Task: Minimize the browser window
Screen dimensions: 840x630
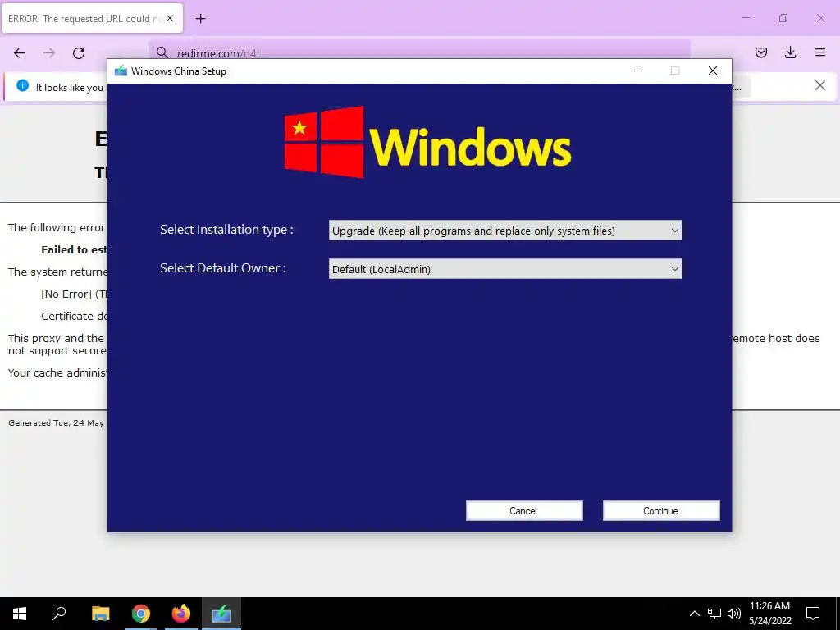Action: pos(745,18)
